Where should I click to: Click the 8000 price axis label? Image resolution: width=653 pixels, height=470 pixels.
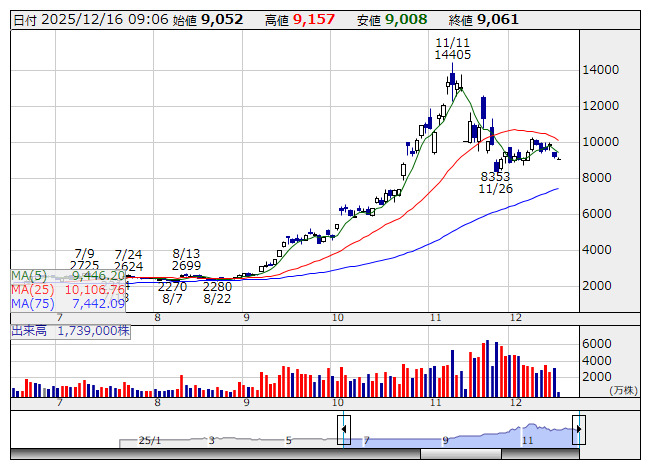tap(597, 178)
